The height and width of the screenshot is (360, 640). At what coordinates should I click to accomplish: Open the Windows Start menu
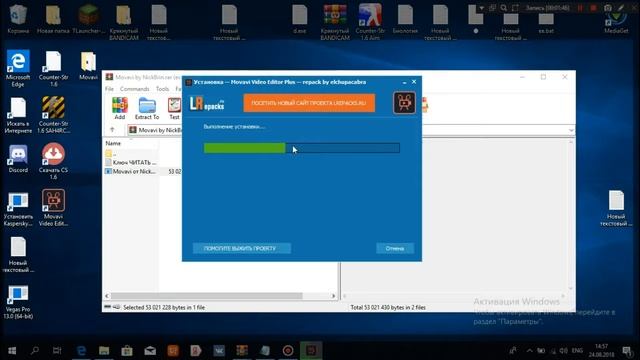(12, 350)
